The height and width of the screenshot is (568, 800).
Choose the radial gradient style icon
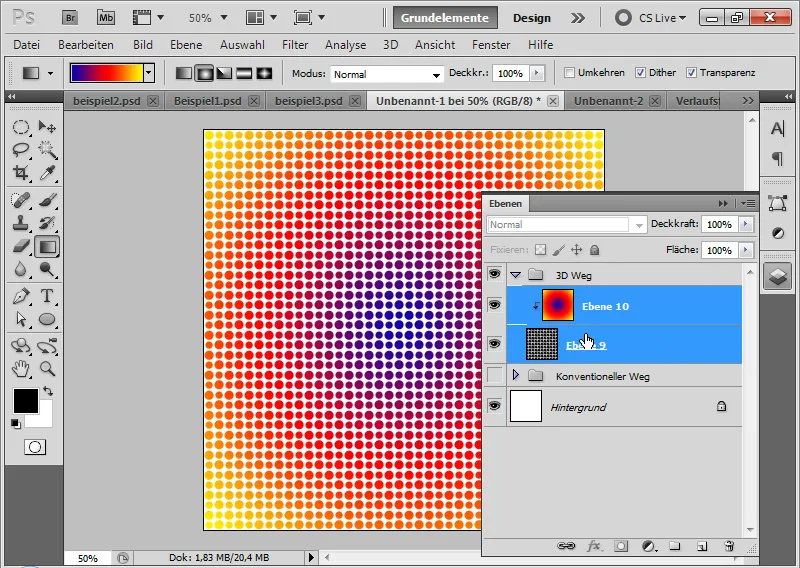(x=204, y=73)
